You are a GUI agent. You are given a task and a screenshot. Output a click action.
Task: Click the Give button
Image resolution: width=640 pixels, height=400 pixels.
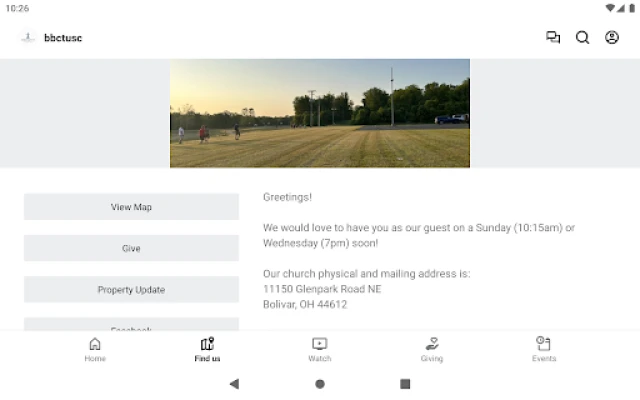pyautogui.click(x=131, y=248)
